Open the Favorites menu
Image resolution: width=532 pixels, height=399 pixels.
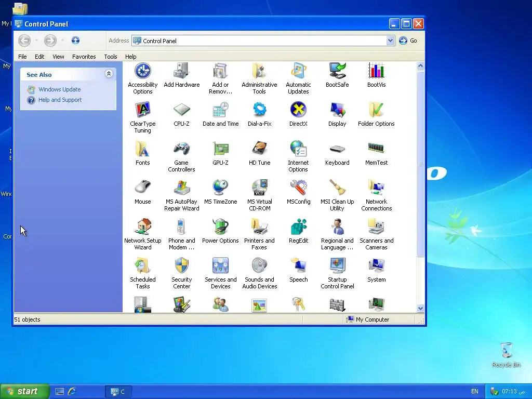point(84,57)
